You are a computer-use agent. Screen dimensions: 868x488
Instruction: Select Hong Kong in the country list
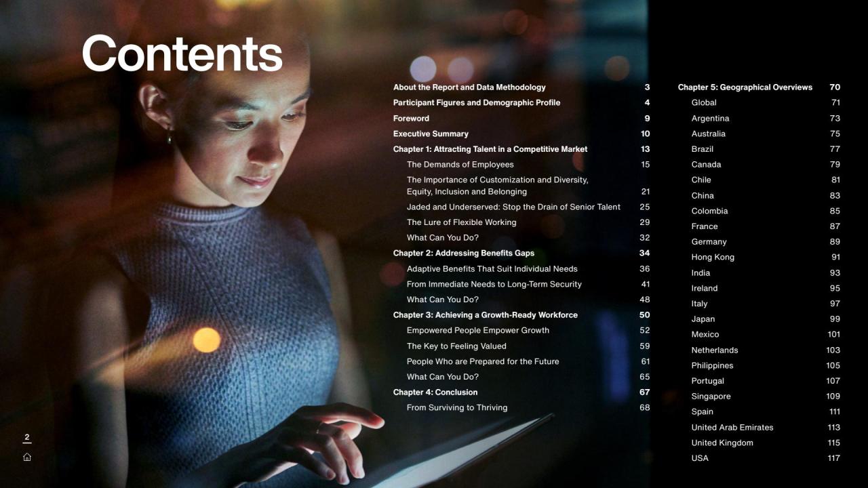pos(713,258)
